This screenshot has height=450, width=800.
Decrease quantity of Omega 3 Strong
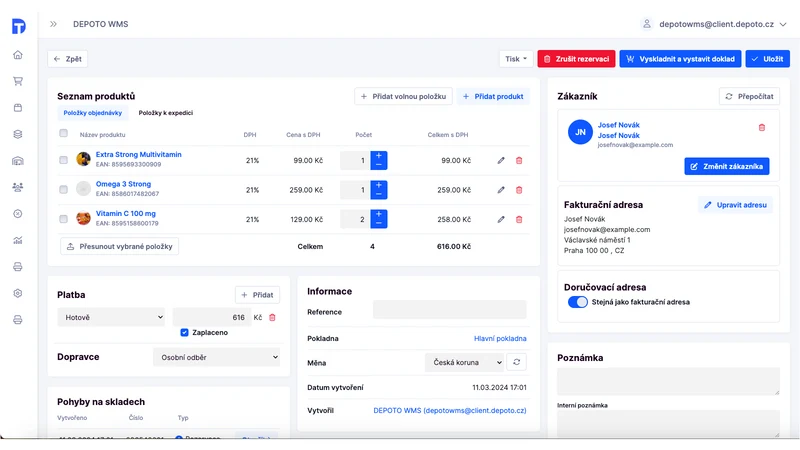[x=379, y=194]
